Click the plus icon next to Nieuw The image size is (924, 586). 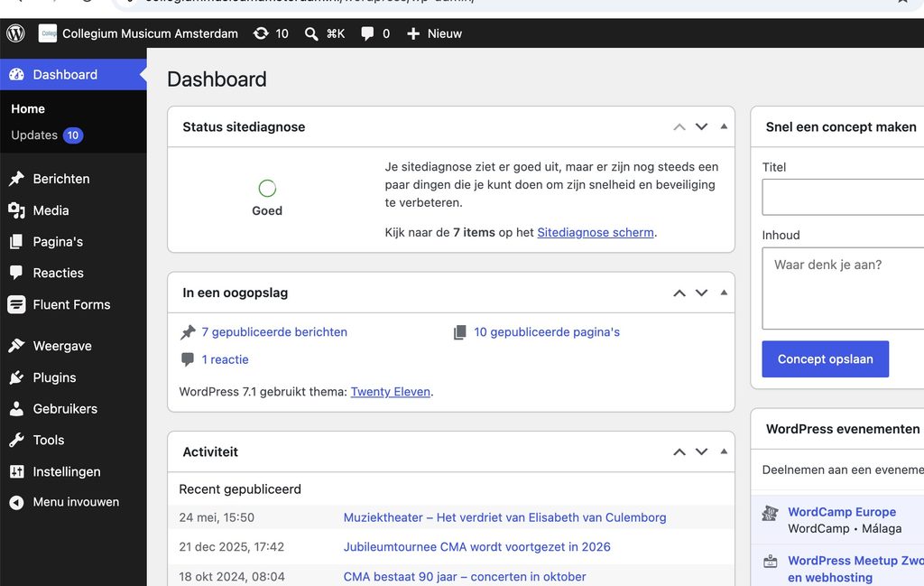413,33
